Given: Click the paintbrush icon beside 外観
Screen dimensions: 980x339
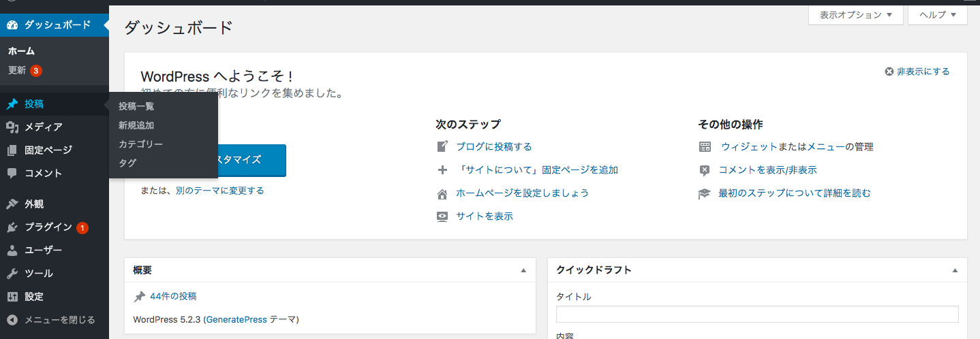Looking at the screenshot, I should coord(12,204).
